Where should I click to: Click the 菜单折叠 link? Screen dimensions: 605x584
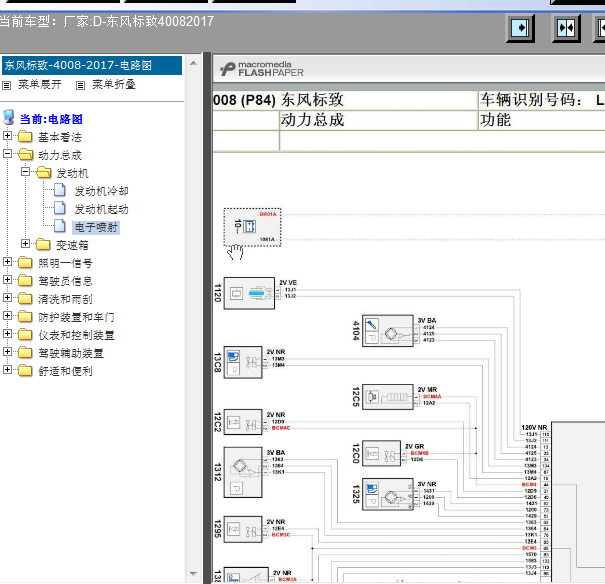[114, 84]
